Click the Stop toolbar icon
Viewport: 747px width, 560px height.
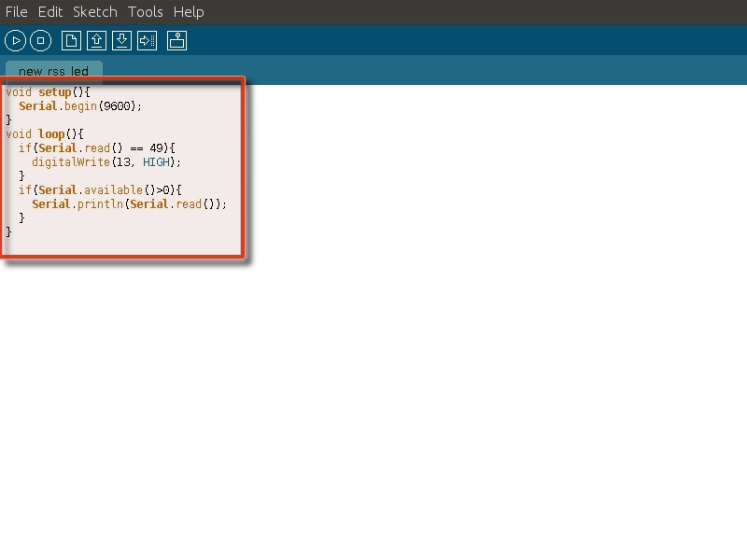coord(40,40)
